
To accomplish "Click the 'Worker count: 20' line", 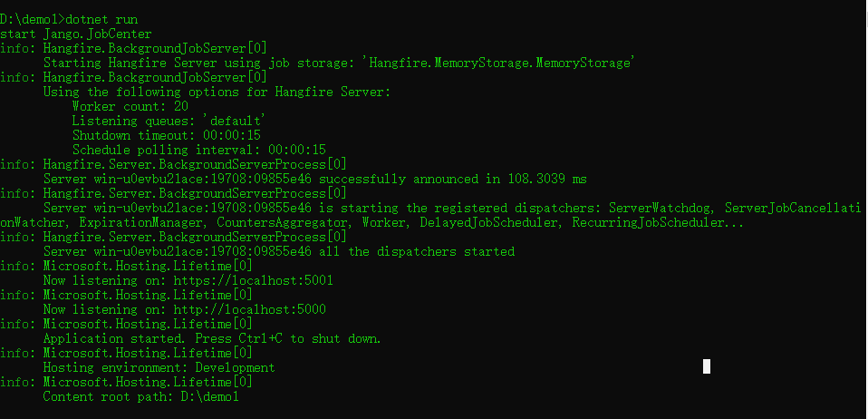I will click(x=130, y=106).
